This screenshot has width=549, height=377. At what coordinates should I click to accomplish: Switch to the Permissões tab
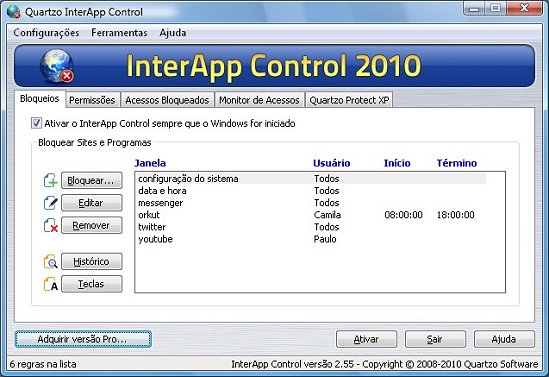coord(92,100)
